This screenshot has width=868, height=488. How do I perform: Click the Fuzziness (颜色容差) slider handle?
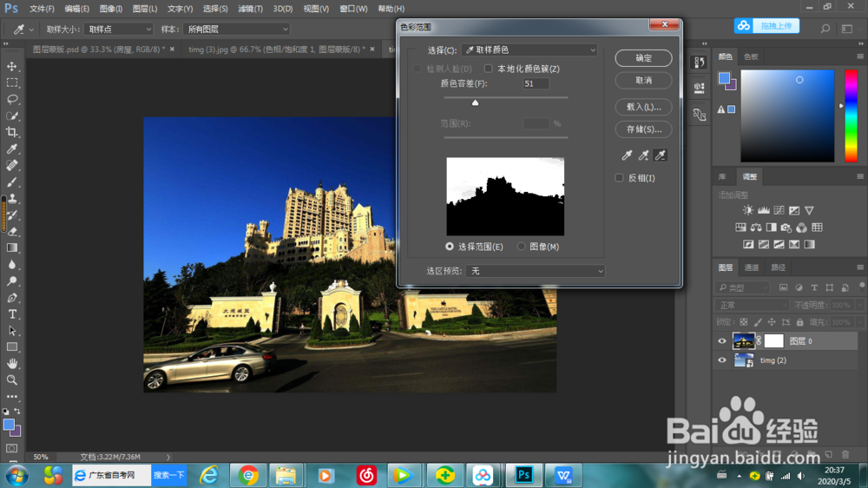click(475, 102)
